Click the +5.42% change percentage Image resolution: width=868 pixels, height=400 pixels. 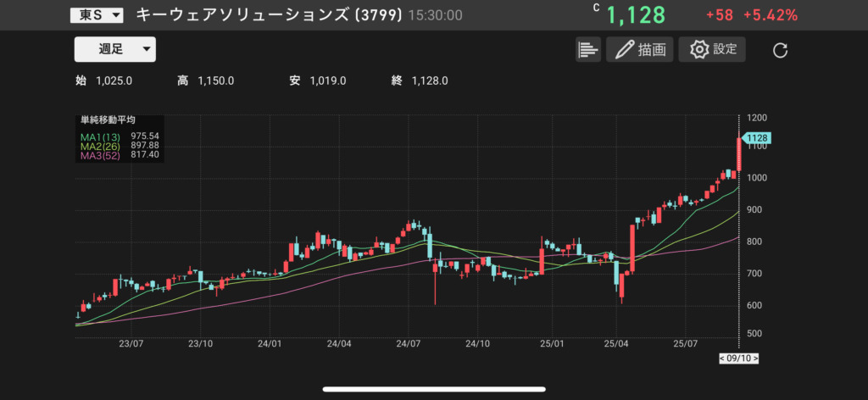tap(771, 15)
